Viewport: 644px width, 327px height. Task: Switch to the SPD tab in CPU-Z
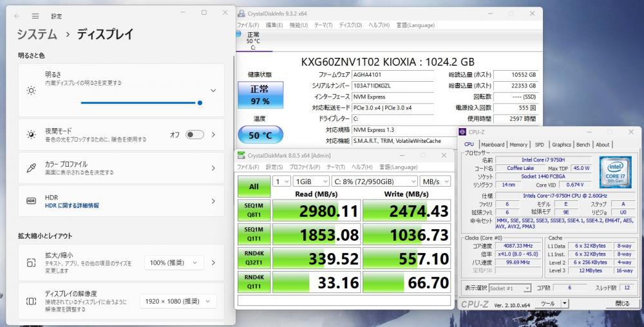539,144
